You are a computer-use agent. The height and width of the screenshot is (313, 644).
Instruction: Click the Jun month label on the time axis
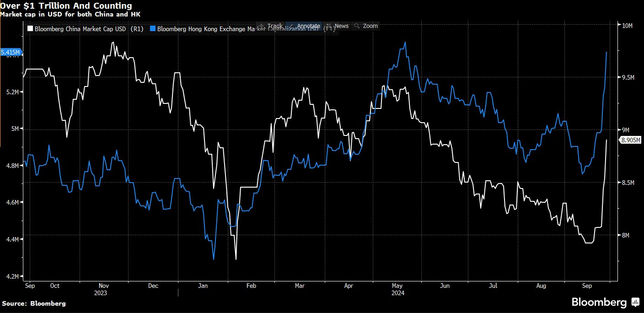click(445, 286)
